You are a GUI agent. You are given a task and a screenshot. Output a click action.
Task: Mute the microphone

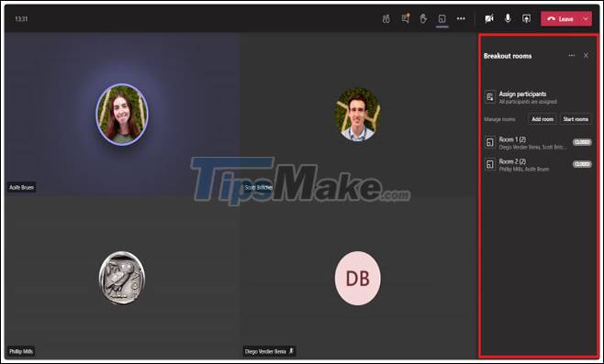[508, 18]
